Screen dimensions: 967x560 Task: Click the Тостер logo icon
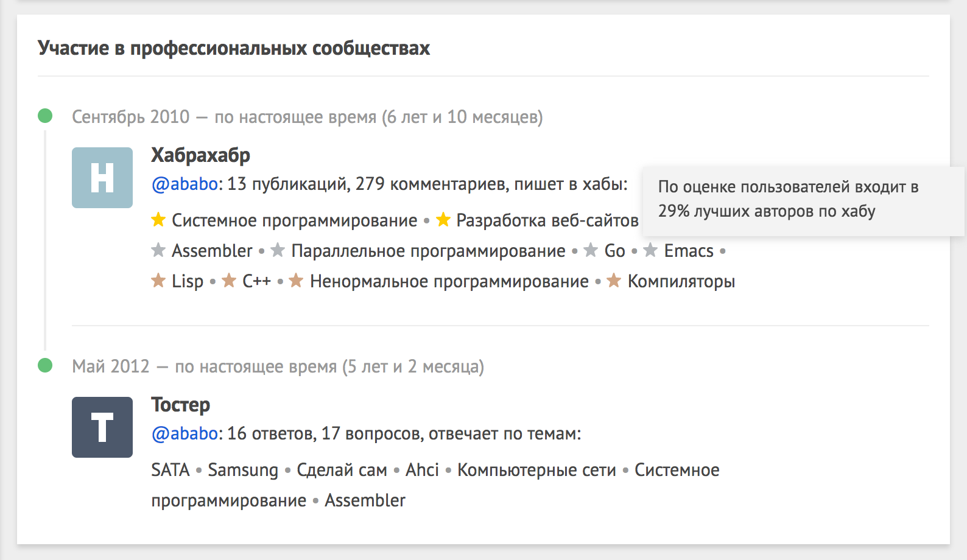pos(102,427)
